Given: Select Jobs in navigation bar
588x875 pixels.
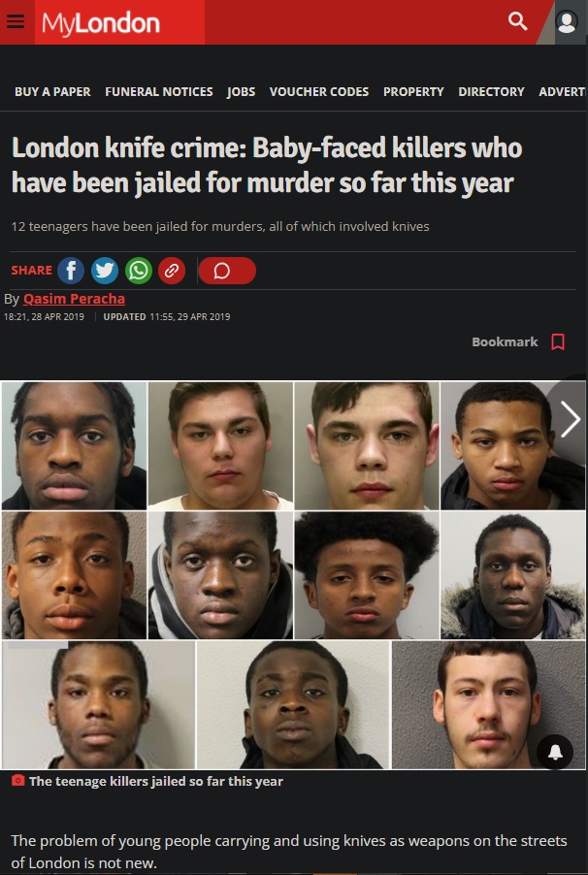Looking at the screenshot, I should pos(242,91).
